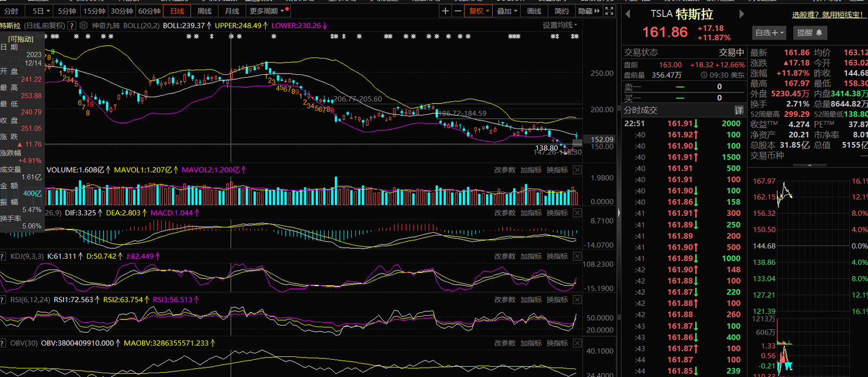Switch to 周线 weekly chart tab
868x377 pixels.
pos(205,11)
